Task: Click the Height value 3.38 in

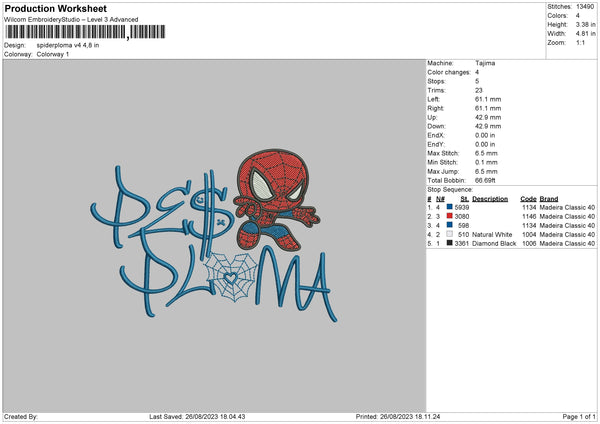Action: pos(585,24)
